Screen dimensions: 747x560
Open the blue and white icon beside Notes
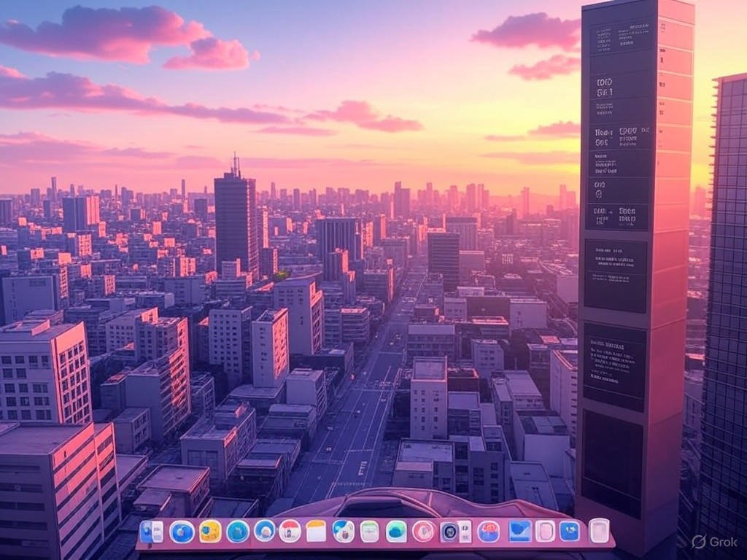pos(343,531)
